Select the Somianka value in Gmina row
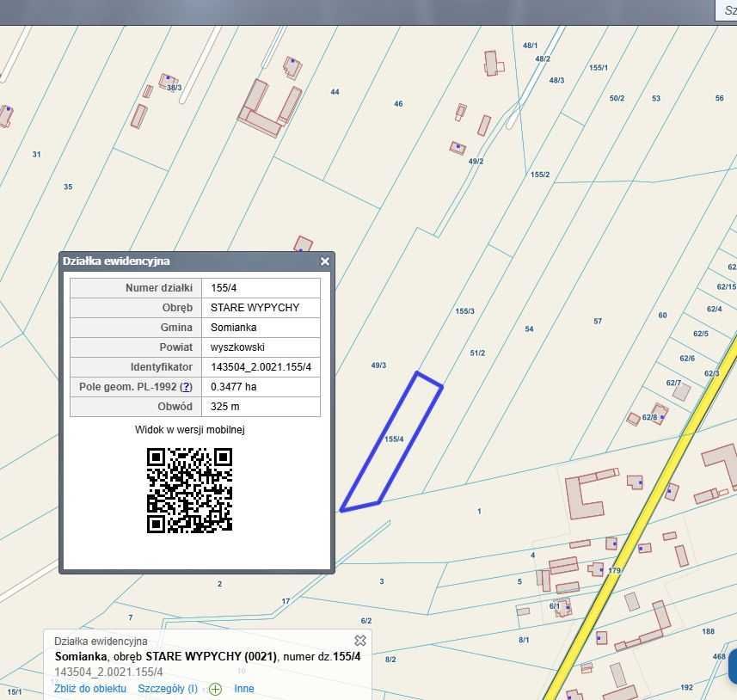Viewport: 737px width, 700px height. [x=261, y=327]
